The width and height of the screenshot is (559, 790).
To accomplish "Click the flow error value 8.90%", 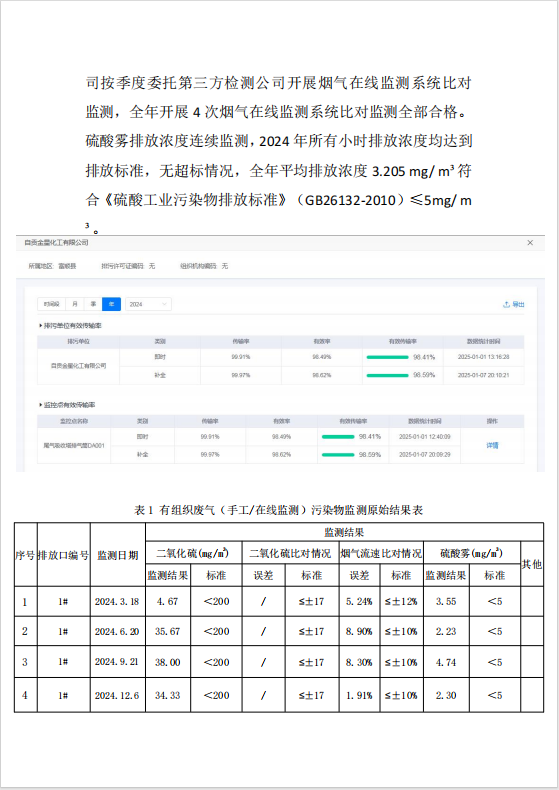I will pos(359,632).
